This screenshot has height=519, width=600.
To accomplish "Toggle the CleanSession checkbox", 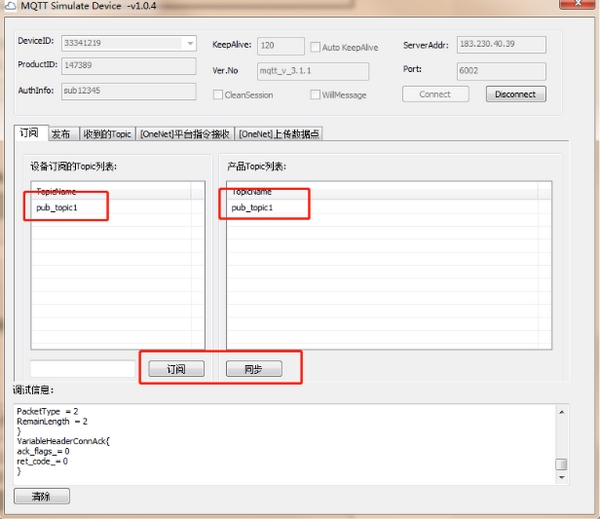I will click(x=217, y=95).
